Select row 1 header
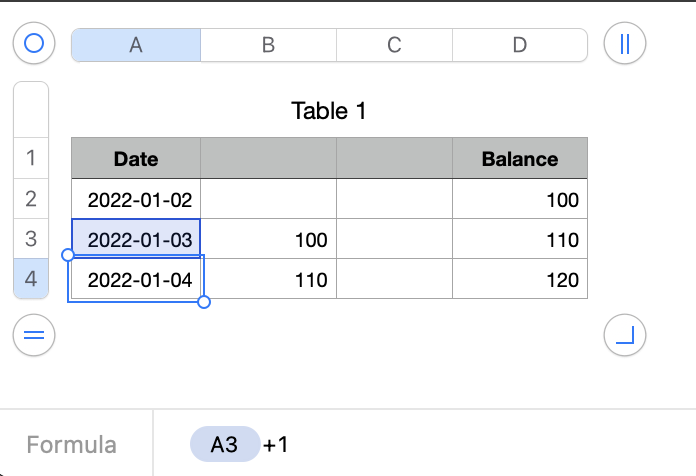 tap(30, 158)
